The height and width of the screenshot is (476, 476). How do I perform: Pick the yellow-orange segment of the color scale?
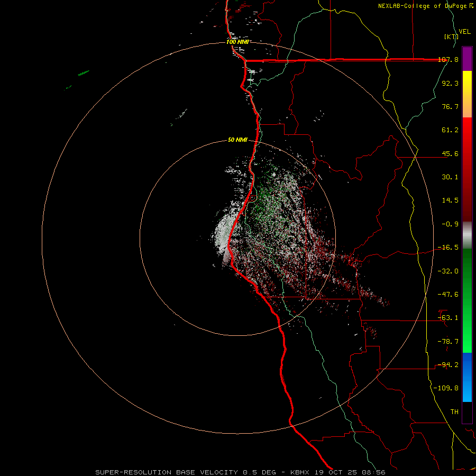click(467, 94)
